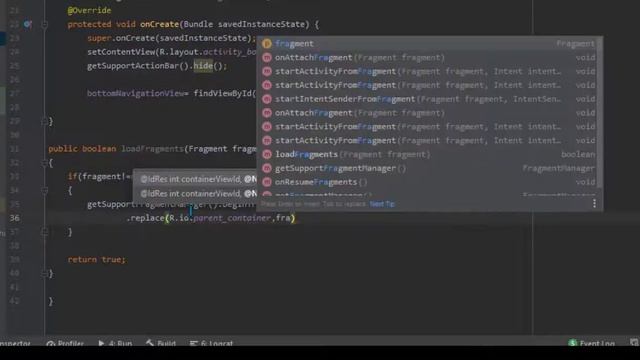Image resolution: width=640 pixels, height=360 pixels.
Task: Click the completion popup vertical scrollbar
Action: (600, 112)
